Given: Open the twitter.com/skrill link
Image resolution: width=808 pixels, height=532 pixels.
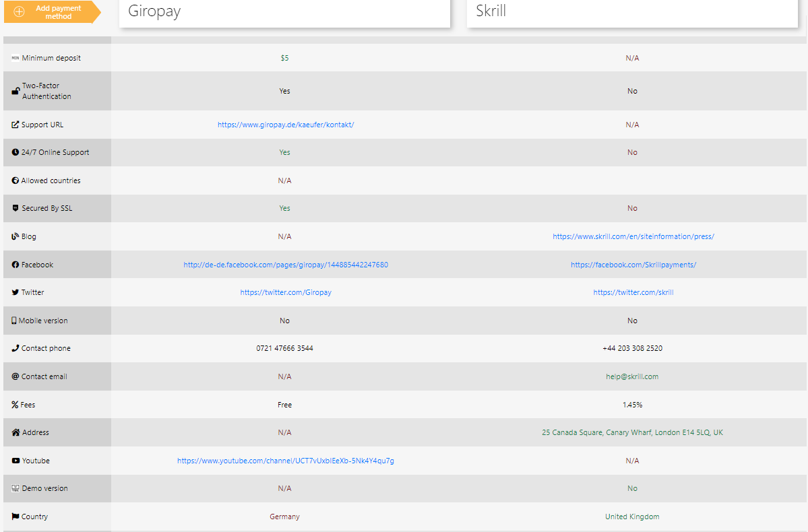Looking at the screenshot, I should point(633,292).
